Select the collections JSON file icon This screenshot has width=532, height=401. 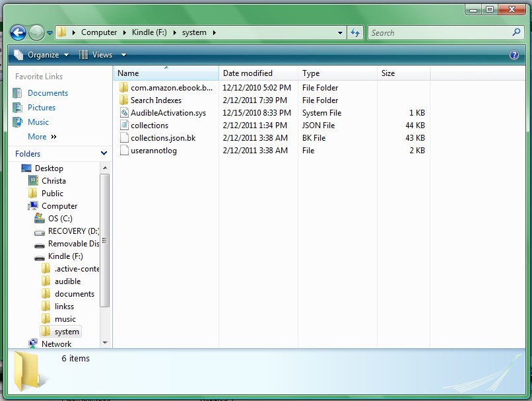click(x=124, y=126)
